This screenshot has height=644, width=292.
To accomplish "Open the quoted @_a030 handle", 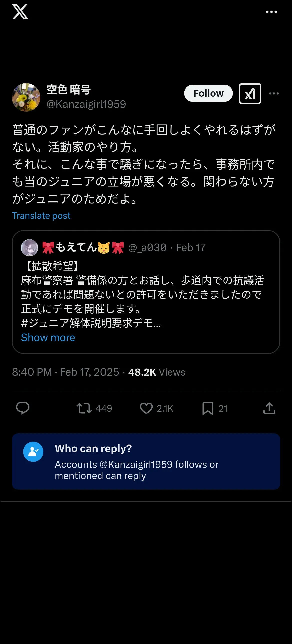I will click(147, 247).
